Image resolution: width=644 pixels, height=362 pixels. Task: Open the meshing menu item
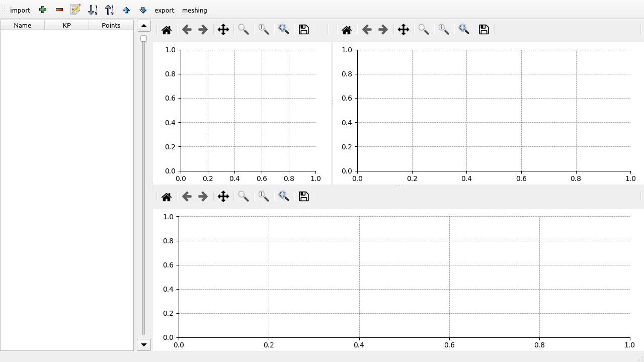[x=194, y=10]
